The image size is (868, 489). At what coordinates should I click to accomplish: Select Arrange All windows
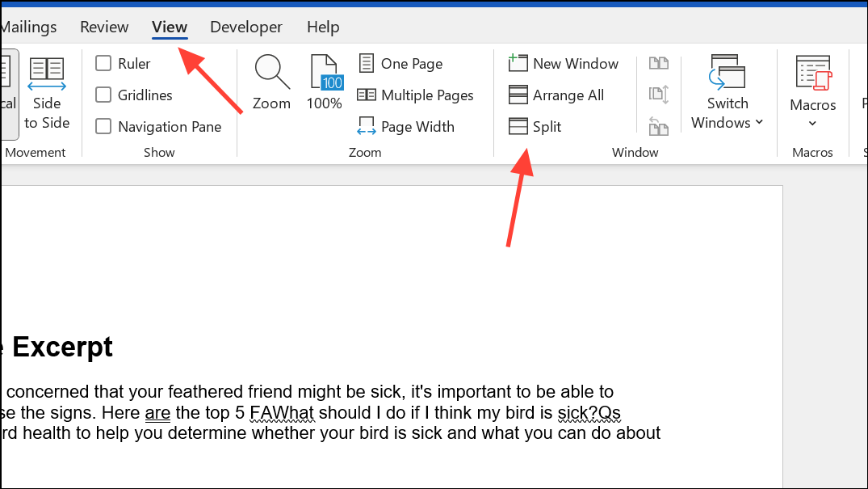557,95
